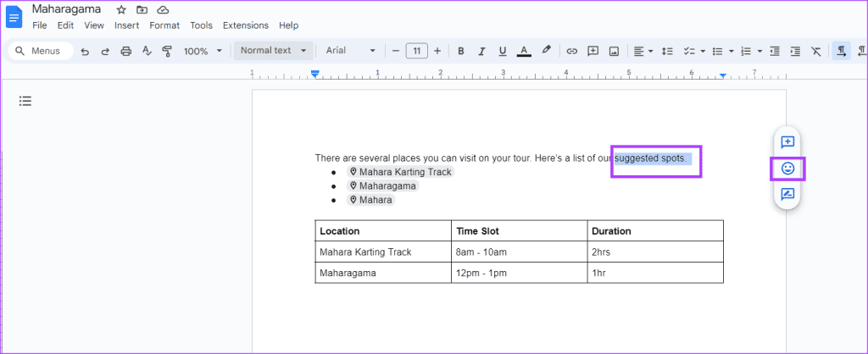Decrease font size with minus button
The width and height of the screenshot is (868, 354).
click(396, 51)
